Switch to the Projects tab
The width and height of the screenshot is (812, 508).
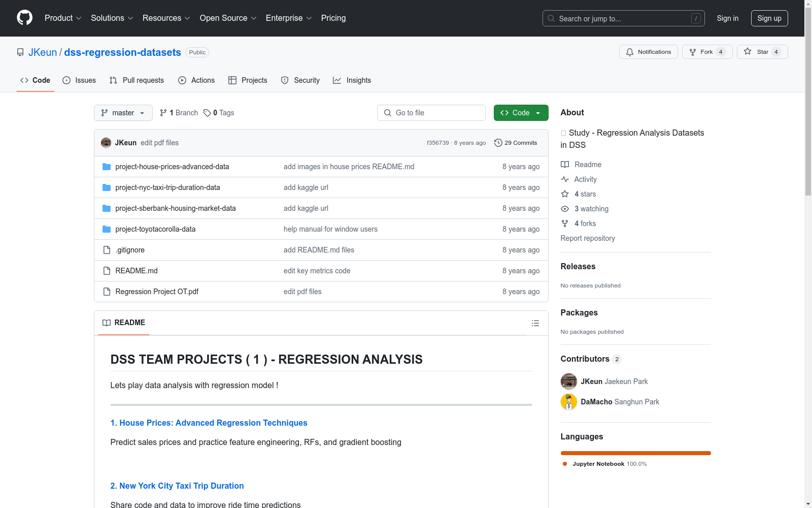pyautogui.click(x=248, y=80)
